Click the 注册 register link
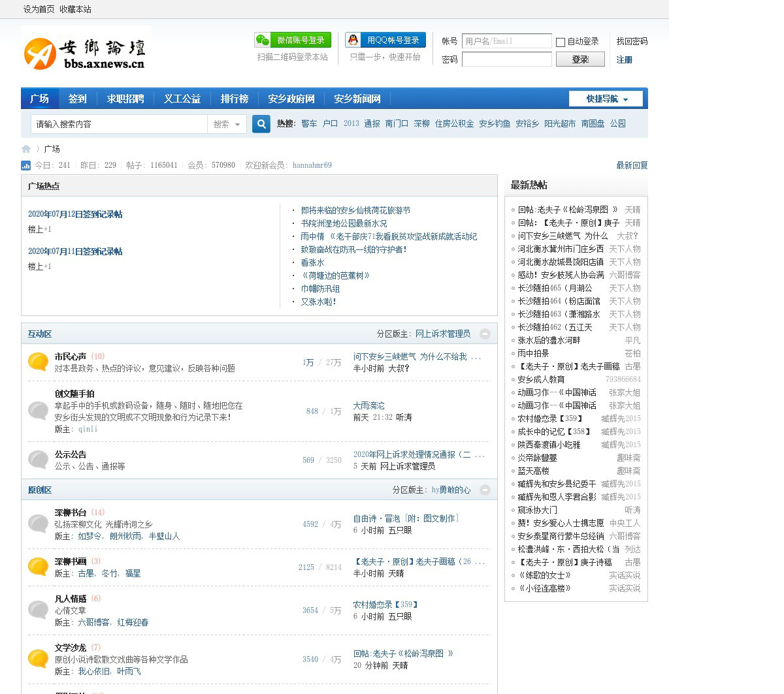The width and height of the screenshot is (784, 694). 625,60
